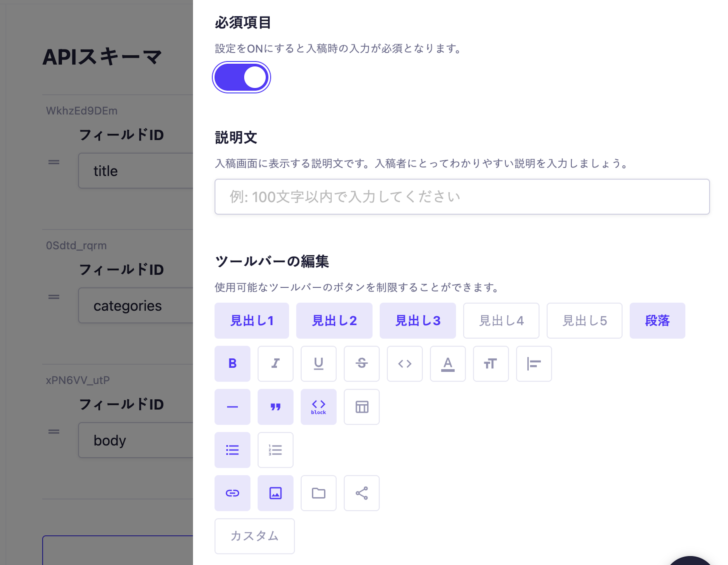Toggle the image insert icon button
The width and height of the screenshot is (728, 565).
click(x=275, y=493)
